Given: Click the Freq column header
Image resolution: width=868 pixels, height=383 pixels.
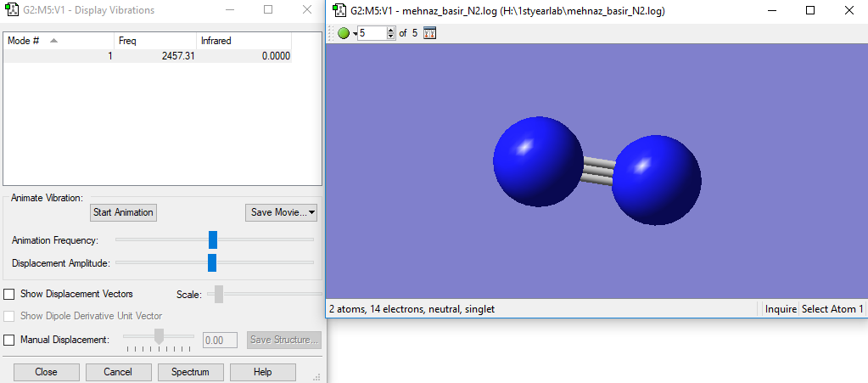Looking at the screenshot, I should coord(155,41).
